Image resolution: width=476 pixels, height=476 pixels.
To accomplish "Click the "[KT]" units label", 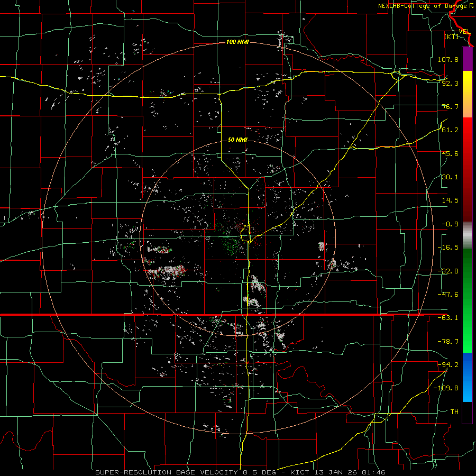I will [x=452, y=36].
